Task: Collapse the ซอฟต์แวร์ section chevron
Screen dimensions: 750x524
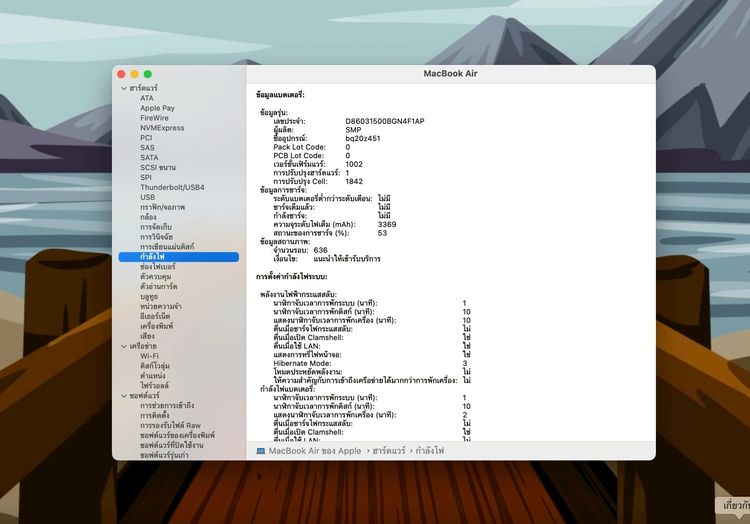Action: (124, 396)
